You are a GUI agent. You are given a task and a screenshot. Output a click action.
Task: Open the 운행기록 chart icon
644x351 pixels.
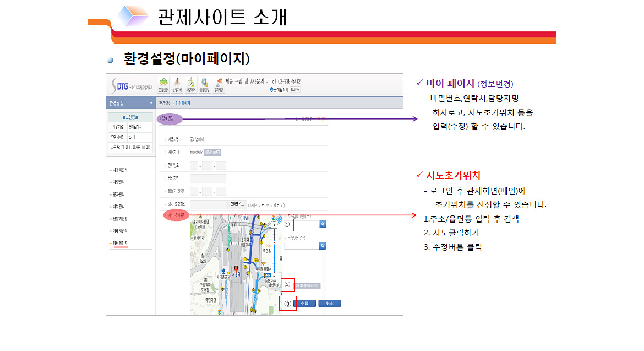[177, 84]
